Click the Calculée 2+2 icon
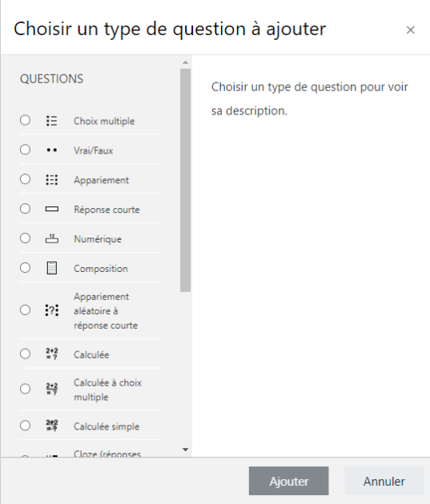The width and height of the screenshot is (430, 504). 52,354
